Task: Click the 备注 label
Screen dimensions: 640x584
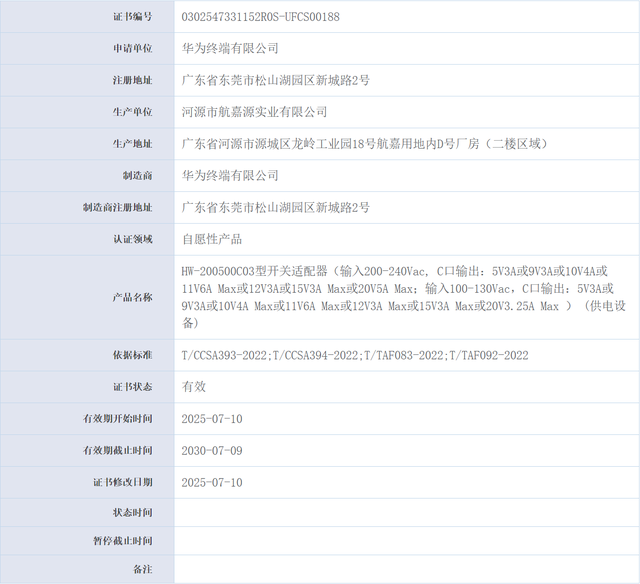Action: (142, 569)
